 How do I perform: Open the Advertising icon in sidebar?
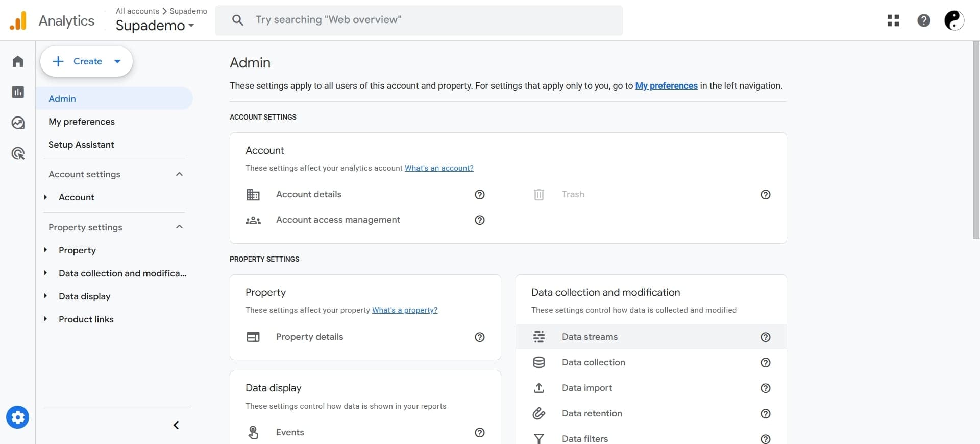pyautogui.click(x=18, y=153)
